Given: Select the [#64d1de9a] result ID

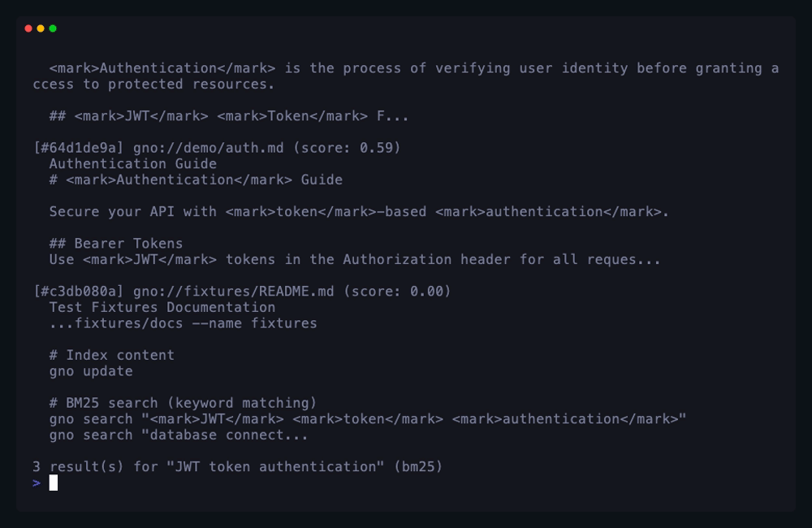Looking at the screenshot, I should click(x=79, y=148).
